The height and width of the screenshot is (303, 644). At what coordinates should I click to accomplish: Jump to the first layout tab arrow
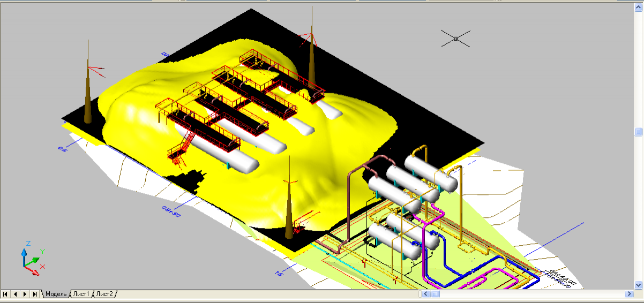click(5, 294)
